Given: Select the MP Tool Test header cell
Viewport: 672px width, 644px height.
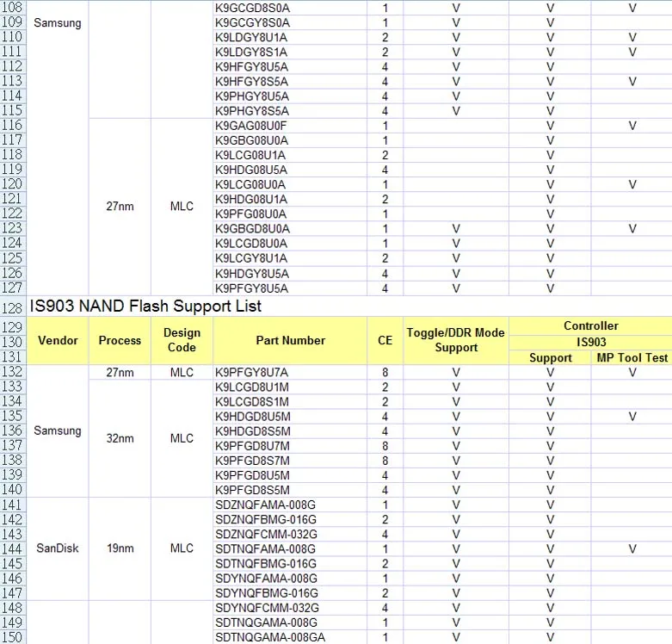Looking at the screenshot, I should 632,357.
